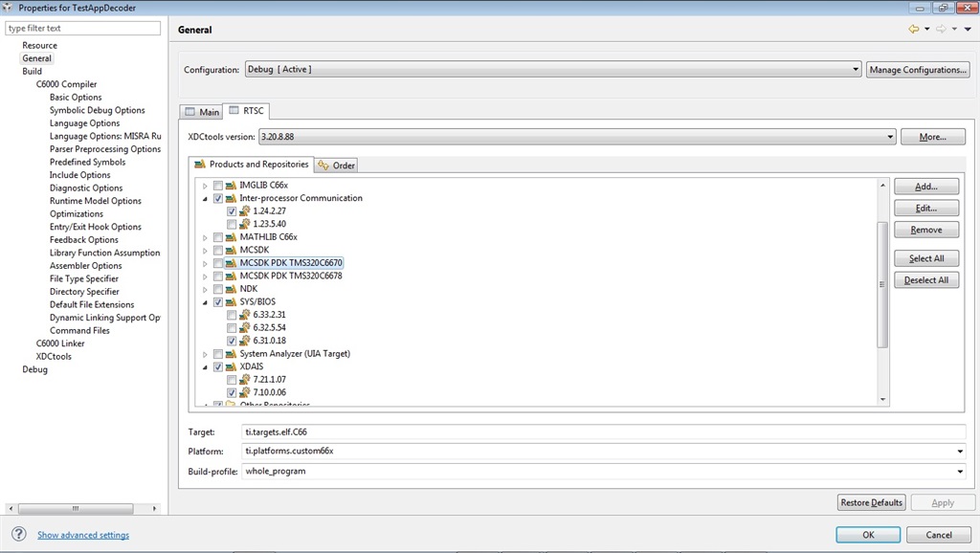Image resolution: width=980 pixels, height=553 pixels.
Task: Select the RTSC tab
Action: (x=246, y=111)
